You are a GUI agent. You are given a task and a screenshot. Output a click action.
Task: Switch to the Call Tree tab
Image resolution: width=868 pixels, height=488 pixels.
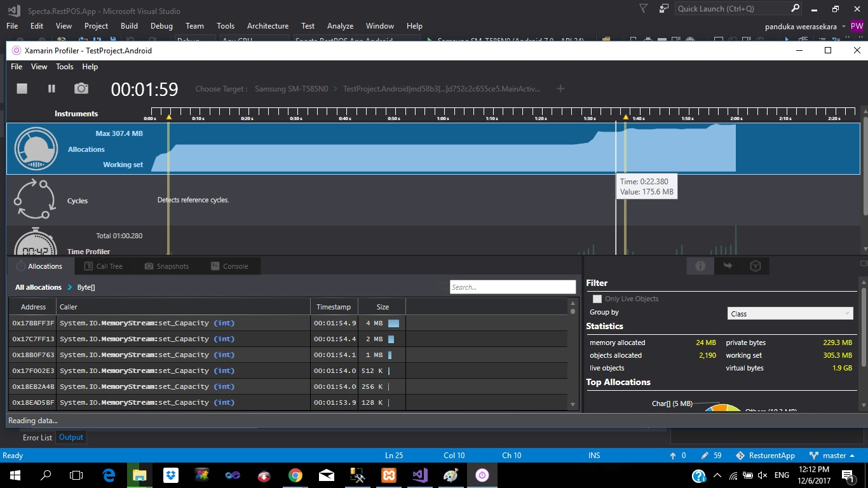(104, 266)
